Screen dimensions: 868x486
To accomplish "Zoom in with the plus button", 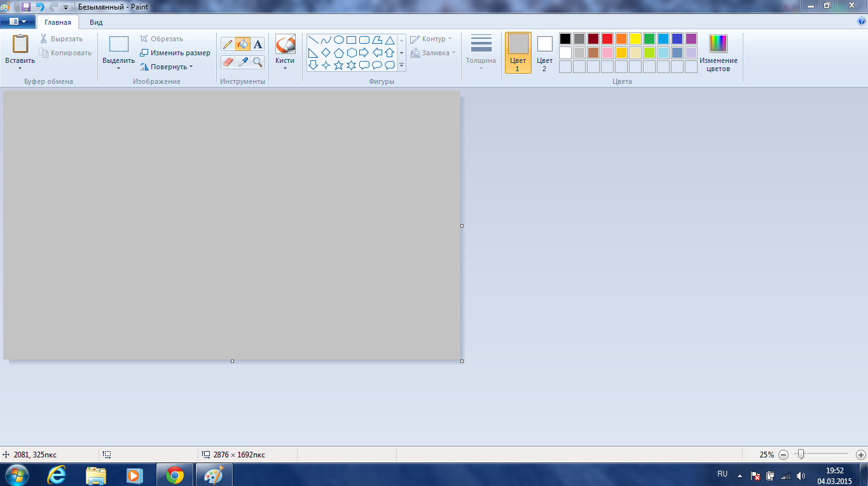I will (861, 455).
